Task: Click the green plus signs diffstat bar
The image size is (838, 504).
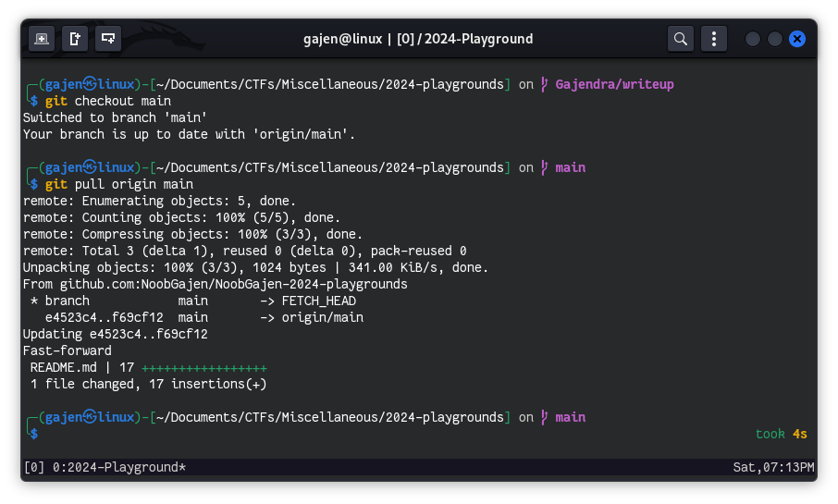Action: (204, 368)
